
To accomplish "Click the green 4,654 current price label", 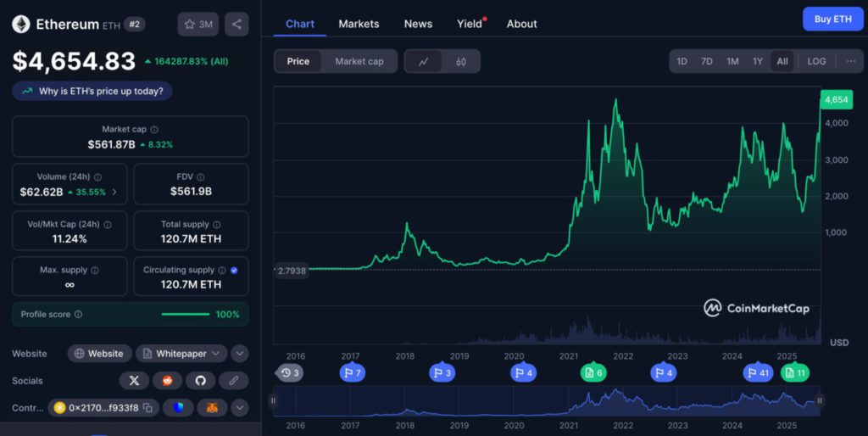I will tap(837, 100).
